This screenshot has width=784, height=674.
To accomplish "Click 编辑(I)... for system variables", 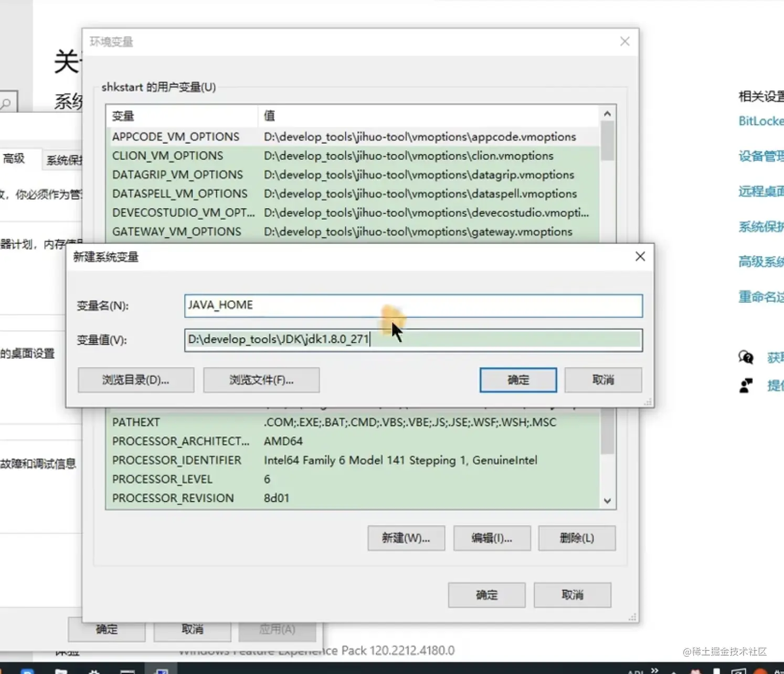I will coord(492,538).
